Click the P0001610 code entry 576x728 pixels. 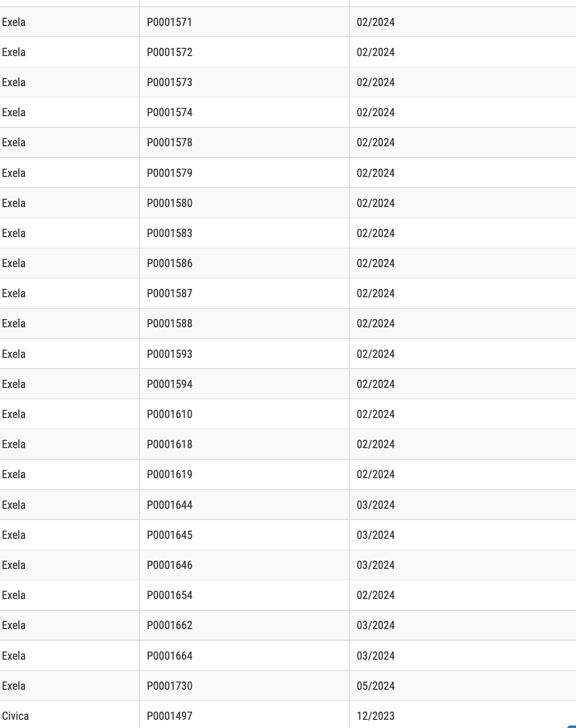[245, 414]
